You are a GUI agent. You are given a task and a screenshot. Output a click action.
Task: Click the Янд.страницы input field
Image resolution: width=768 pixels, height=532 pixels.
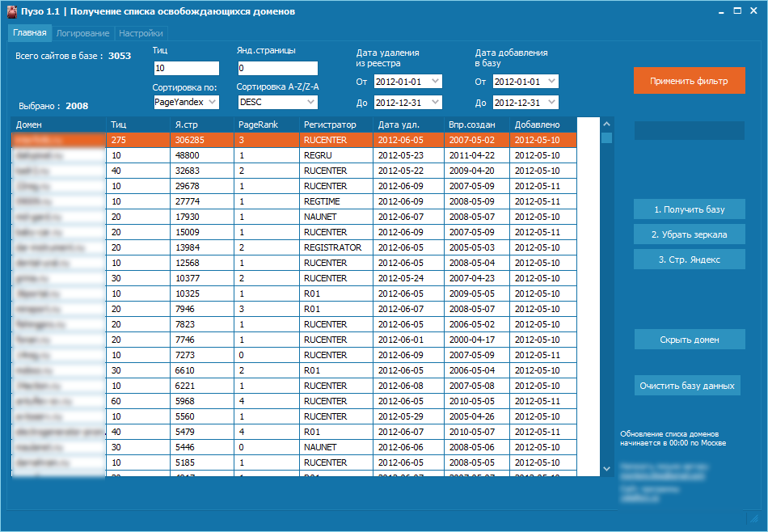point(277,68)
